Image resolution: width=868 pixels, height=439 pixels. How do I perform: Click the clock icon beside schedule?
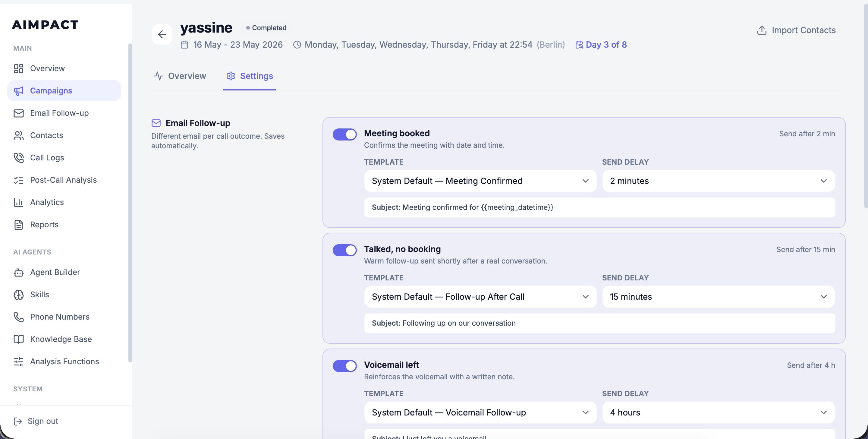coord(297,45)
